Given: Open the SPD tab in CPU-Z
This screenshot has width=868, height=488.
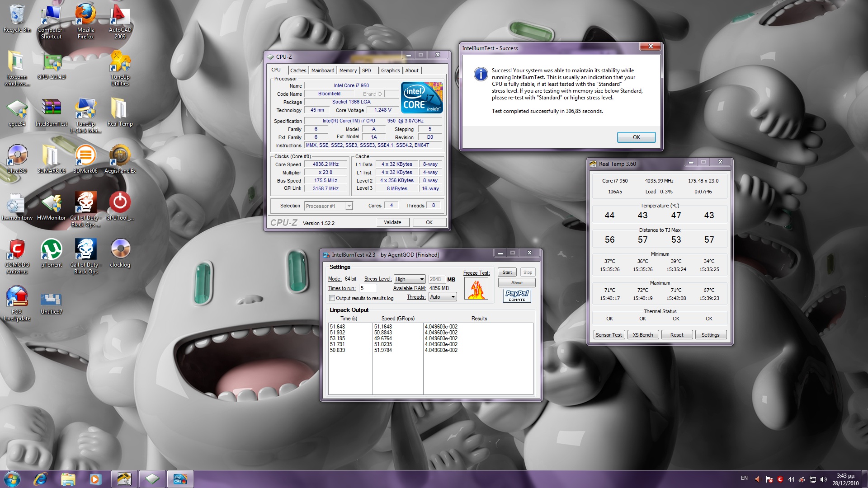Looking at the screenshot, I should coord(367,70).
